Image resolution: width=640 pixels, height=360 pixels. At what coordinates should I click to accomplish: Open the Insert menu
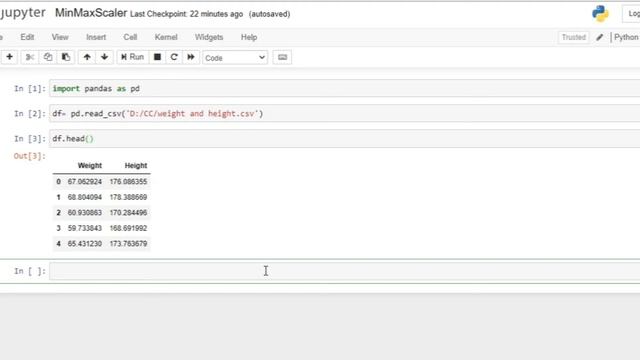point(96,37)
